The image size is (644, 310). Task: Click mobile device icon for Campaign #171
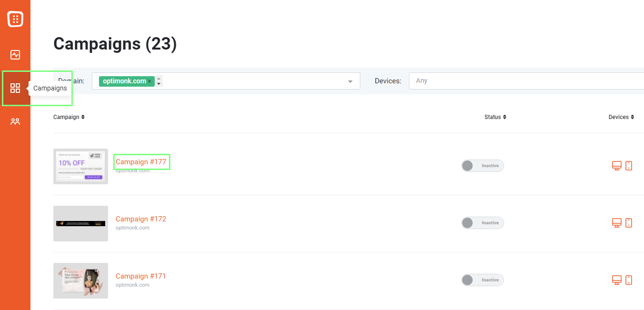point(629,280)
